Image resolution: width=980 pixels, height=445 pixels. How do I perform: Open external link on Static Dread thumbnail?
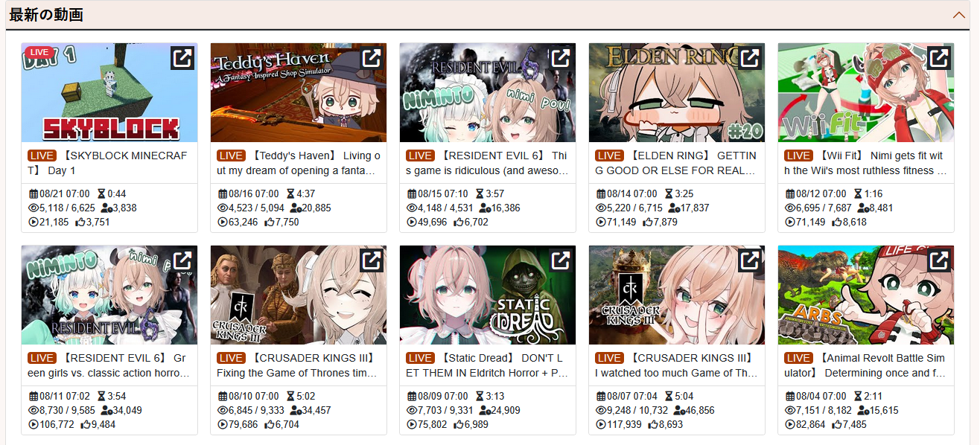coord(561,260)
